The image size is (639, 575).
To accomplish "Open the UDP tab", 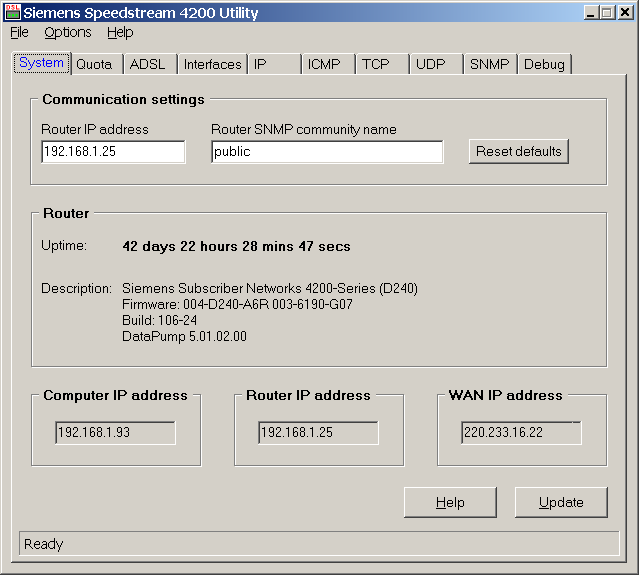I will pyautogui.click(x=436, y=64).
